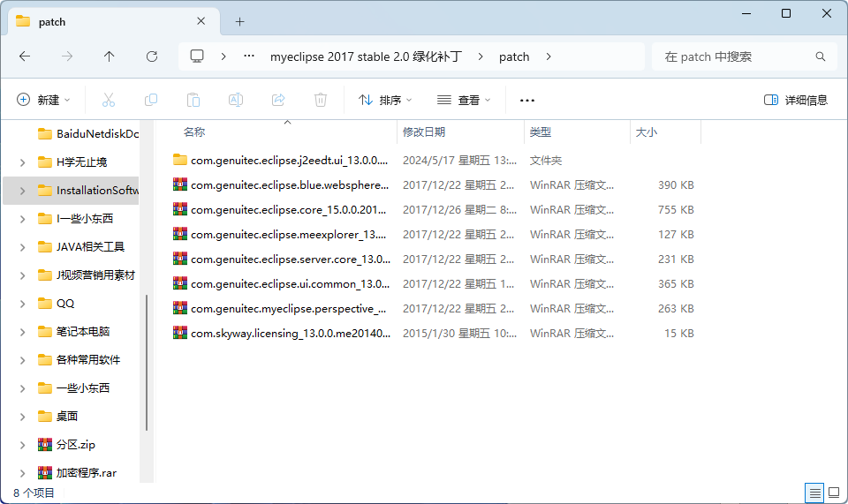Select the 390 KB size cell
The height and width of the screenshot is (504, 848).
(x=676, y=184)
